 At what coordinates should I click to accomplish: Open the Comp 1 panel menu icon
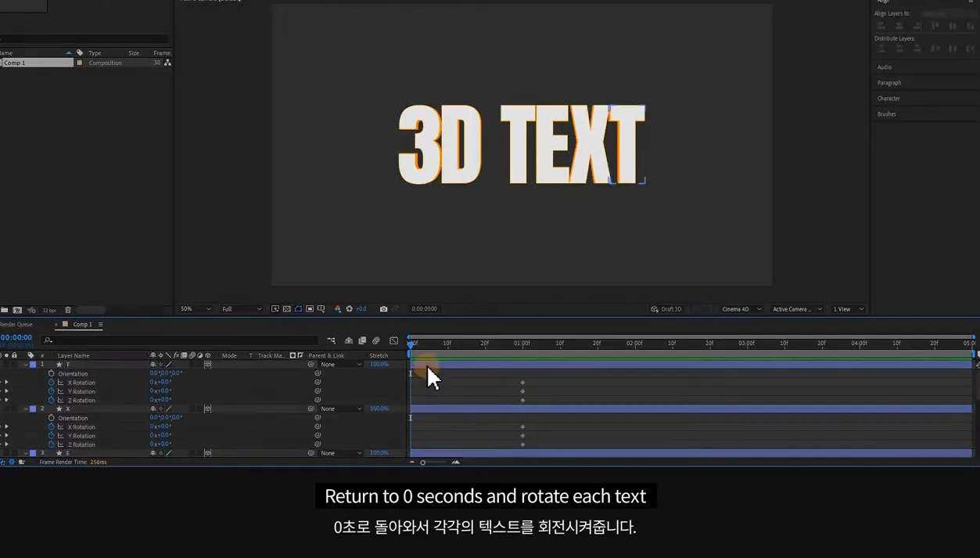point(100,324)
